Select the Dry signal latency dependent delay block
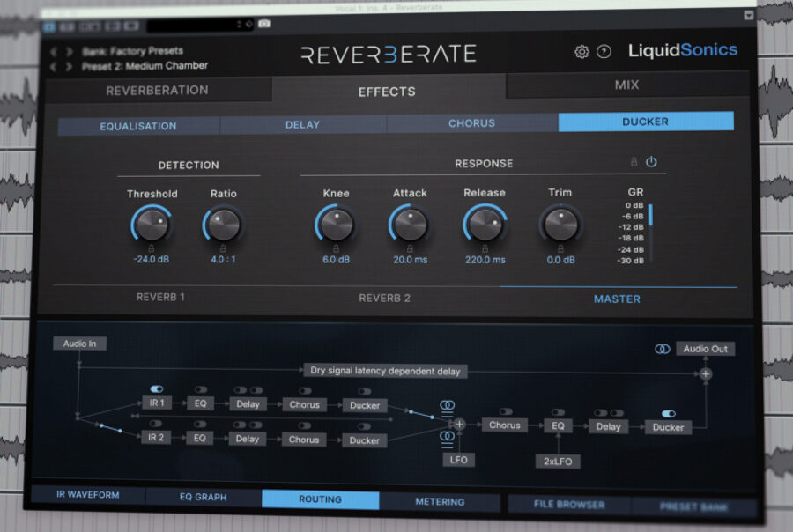 (386, 371)
